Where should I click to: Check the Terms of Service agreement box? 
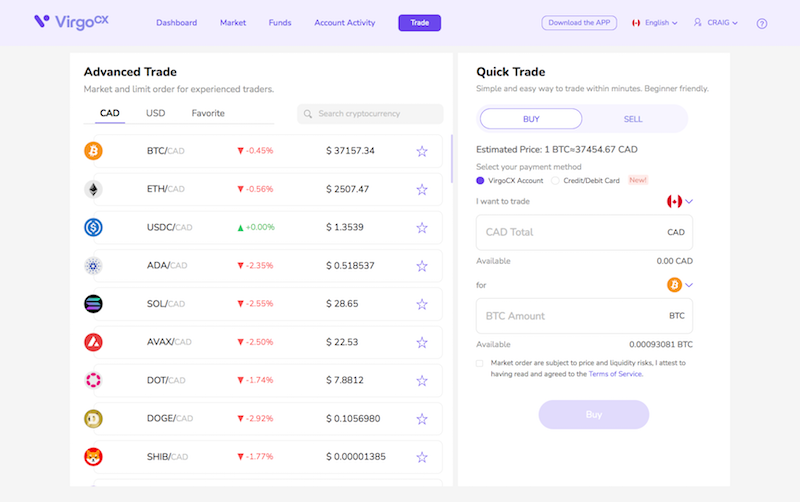(480, 363)
